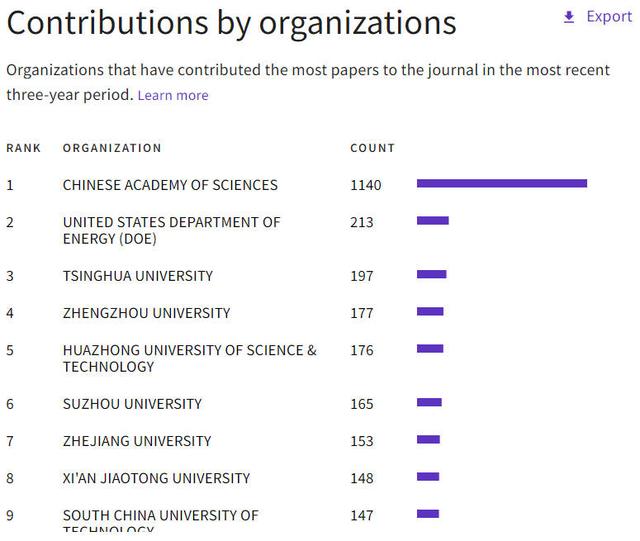Select the Chinese Academy of Sciences row
Viewport: 640px width, 541px height.
[170, 185]
